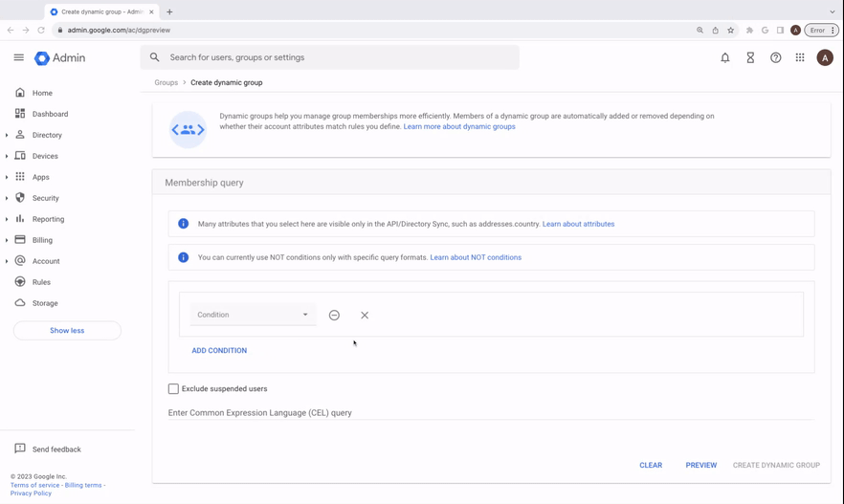
Task: Click Show less in sidebar
Action: coord(67,330)
